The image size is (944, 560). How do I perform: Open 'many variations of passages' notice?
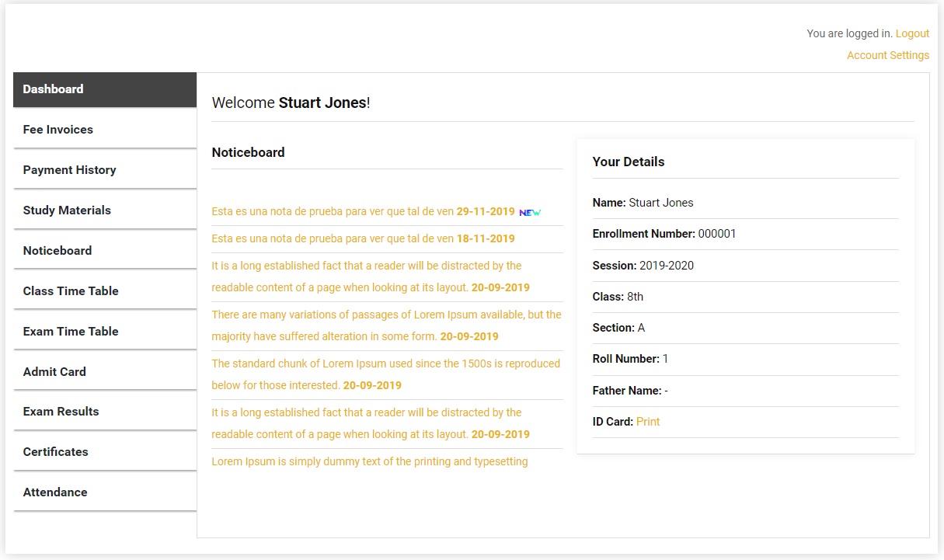coord(386,325)
